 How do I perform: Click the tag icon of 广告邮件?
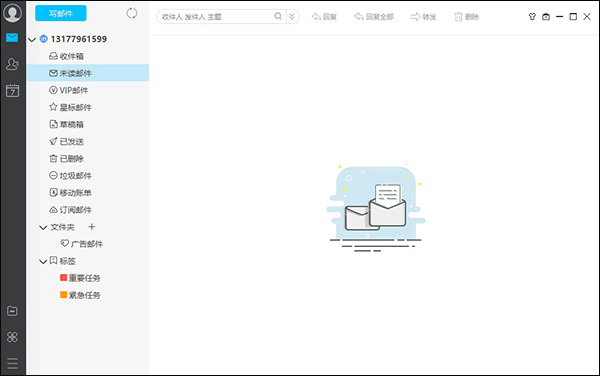(x=65, y=243)
